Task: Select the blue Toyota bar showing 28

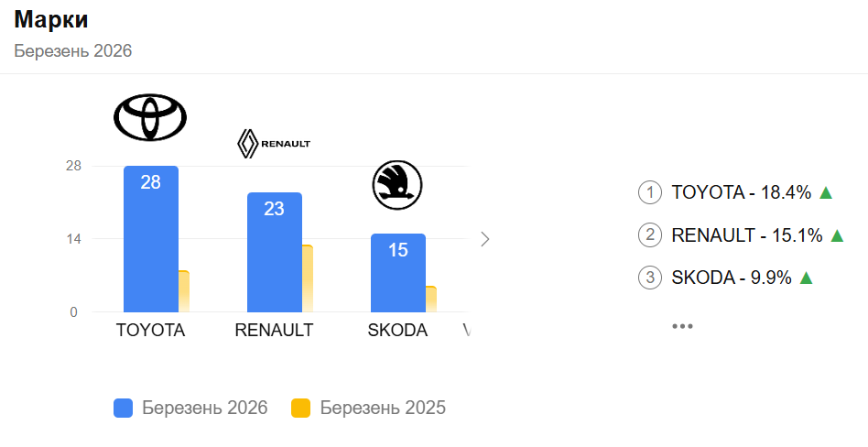Action: (150, 243)
